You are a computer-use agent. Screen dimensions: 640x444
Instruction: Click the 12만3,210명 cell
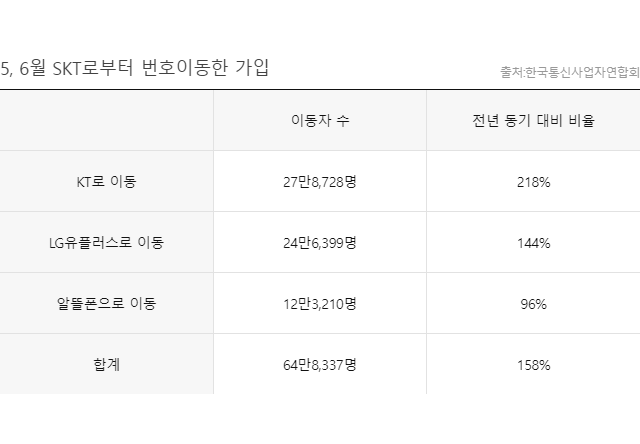[319, 304]
